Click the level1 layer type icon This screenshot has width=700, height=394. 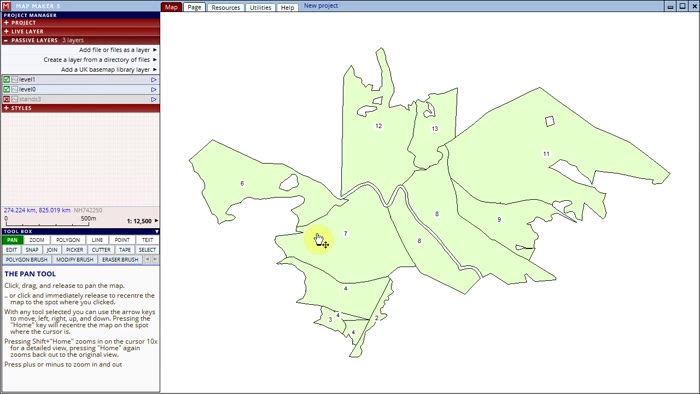[15, 79]
